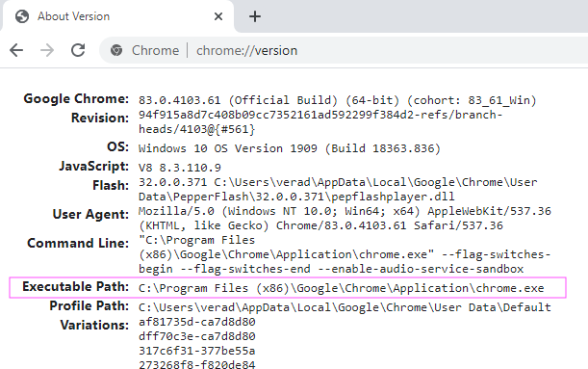Close the About Version tab

click(218, 16)
